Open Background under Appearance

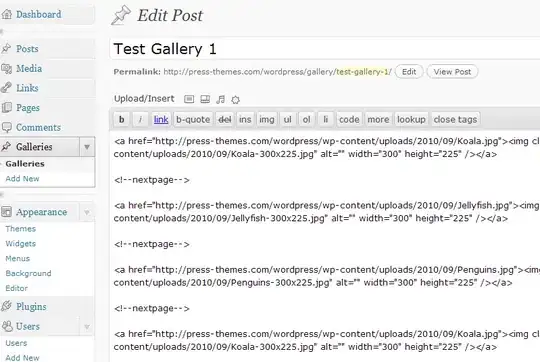coord(28,273)
